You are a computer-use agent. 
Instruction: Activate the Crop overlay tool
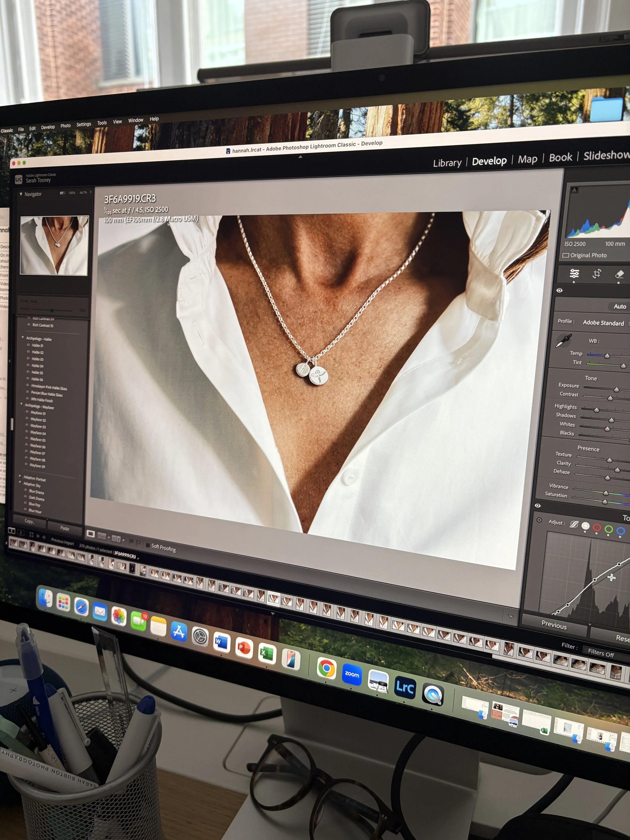(x=596, y=273)
